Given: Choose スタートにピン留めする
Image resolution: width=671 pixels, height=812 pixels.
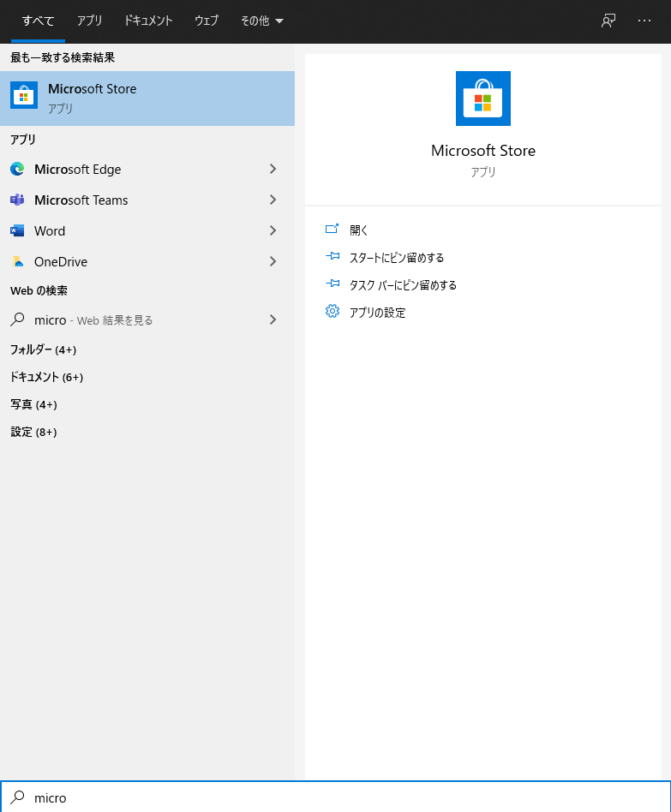Looking at the screenshot, I should coord(397,257).
